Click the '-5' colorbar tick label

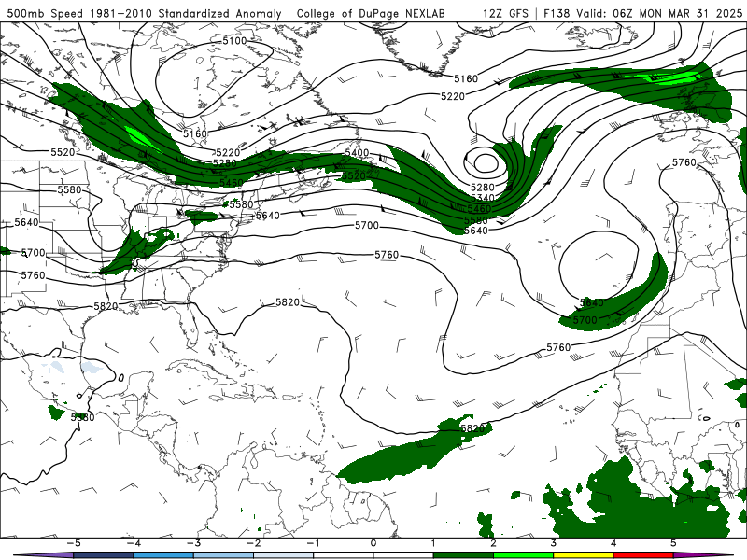74,543
